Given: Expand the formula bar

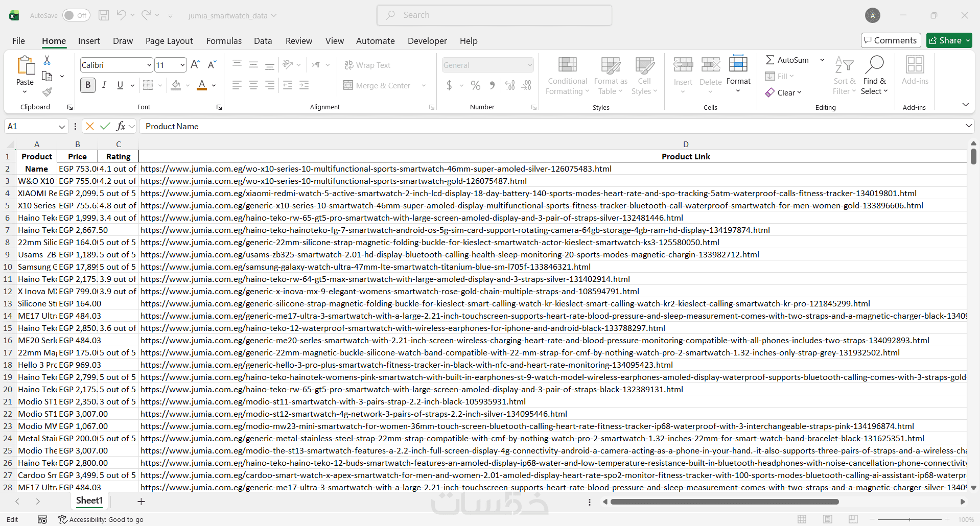Looking at the screenshot, I should click(968, 126).
